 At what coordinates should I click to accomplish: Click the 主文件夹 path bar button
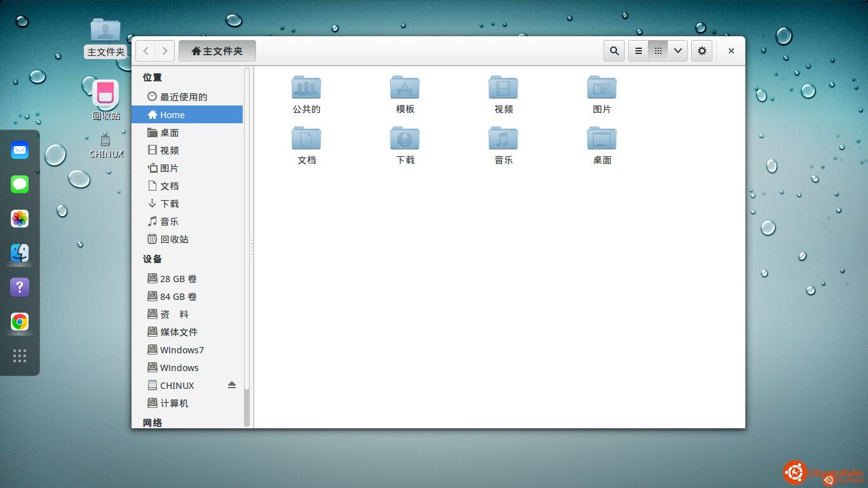point(217,51)
